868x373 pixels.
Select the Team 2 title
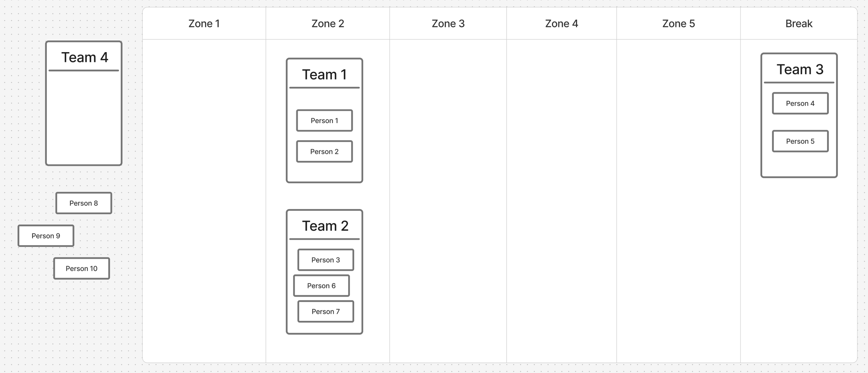pyautogui.click(x=325, y=226)
